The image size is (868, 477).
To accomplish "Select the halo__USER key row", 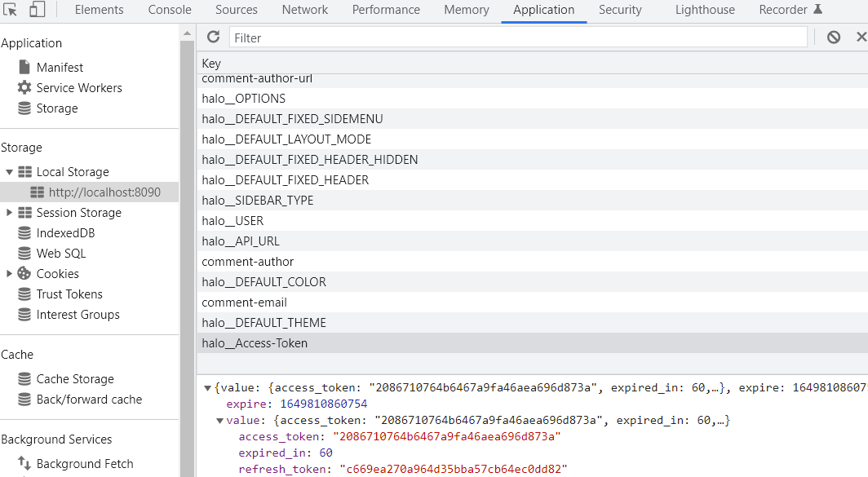I will point(232,221).
